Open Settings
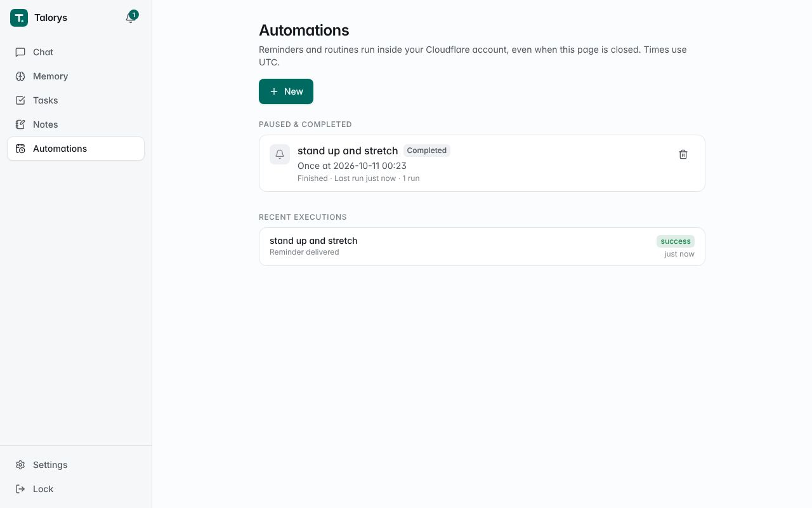812x508 pixels. tap(75, 465)
